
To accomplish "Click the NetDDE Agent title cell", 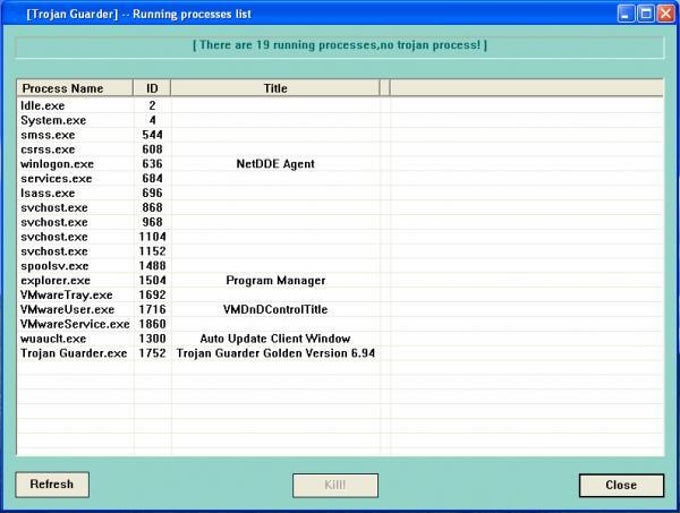I will point(275,164).
